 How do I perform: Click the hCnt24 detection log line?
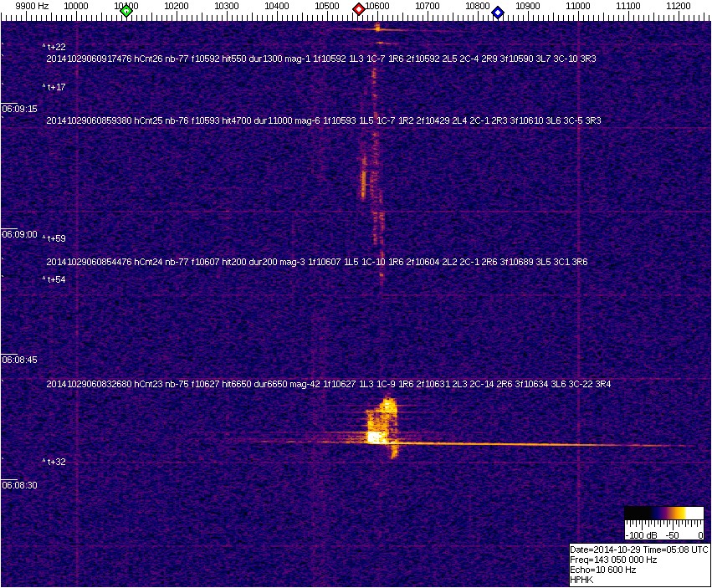point(316,262)
